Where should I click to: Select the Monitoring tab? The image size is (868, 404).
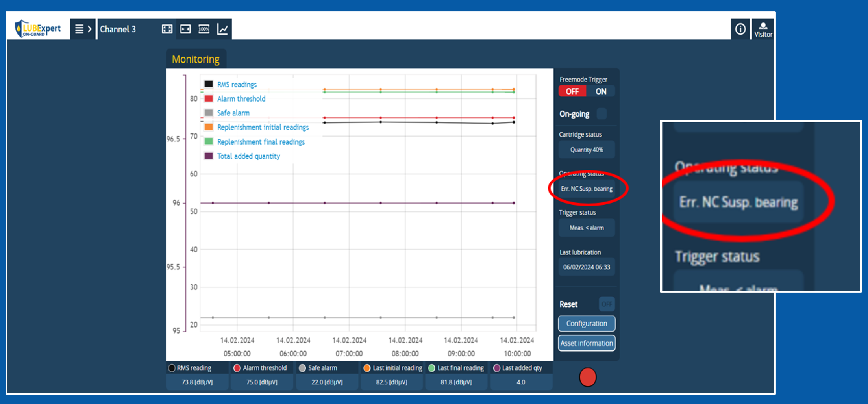196,59
